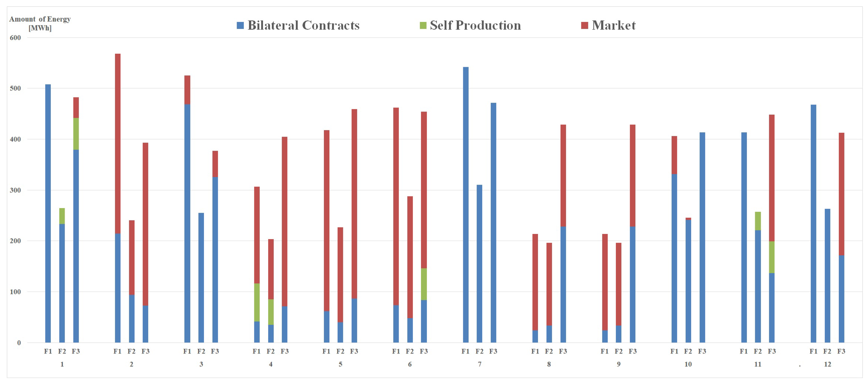
Task: Select the Self Production legend label
Action: coord(475,26)
